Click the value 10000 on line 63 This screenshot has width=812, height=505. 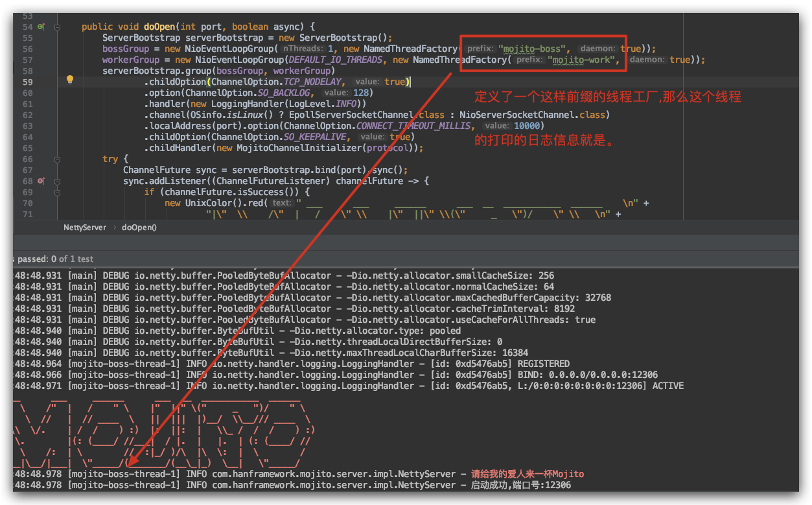click(527, 126)
